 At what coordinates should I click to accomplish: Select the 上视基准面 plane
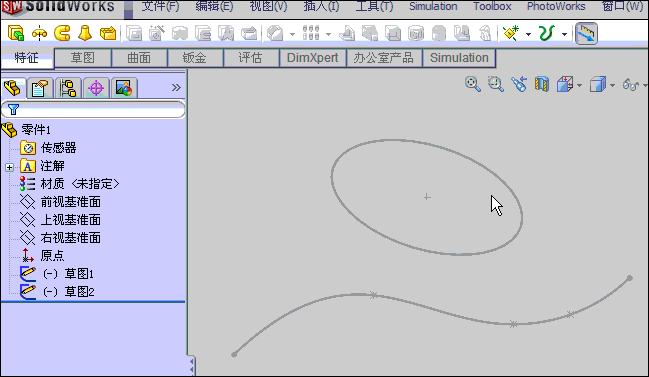click(x=71, y=220)
